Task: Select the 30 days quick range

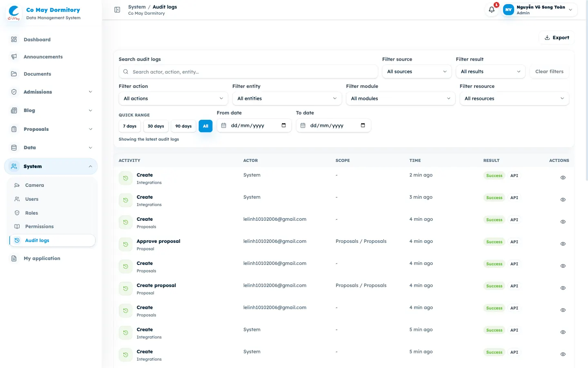Action: (x=156, y=126)
